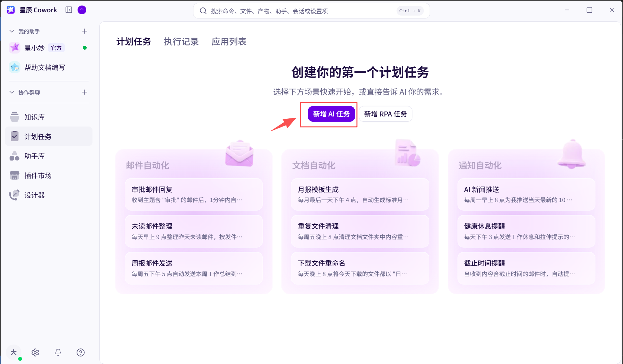Open the 星小妙 assistant chat
Viewport: 623px width, 364px height.
[x=49, y=48]
